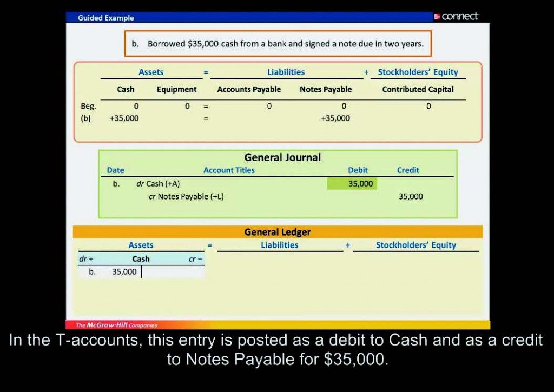Click the Cash column header

tap(126, 89)
